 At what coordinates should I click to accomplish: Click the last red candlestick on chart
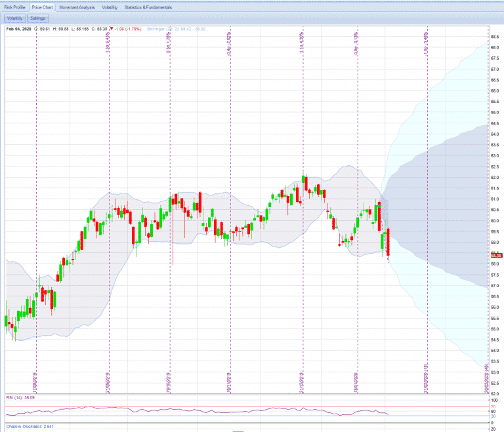(388, 243)
